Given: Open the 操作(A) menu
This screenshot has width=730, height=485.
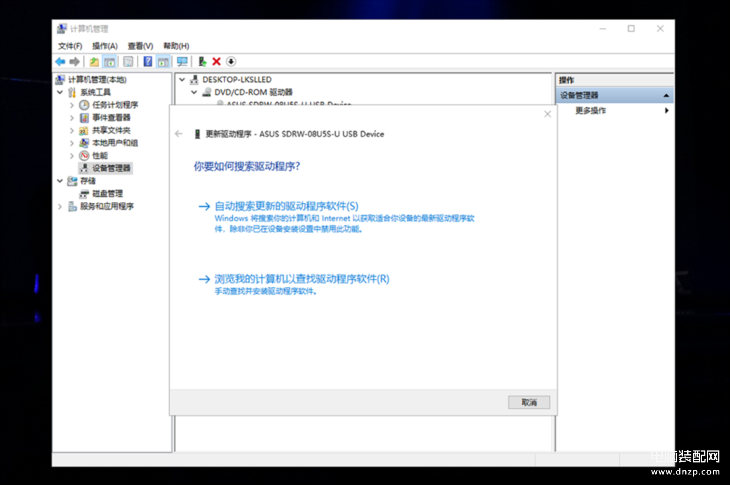Looking at the screenshot, I should pos(105,46).
